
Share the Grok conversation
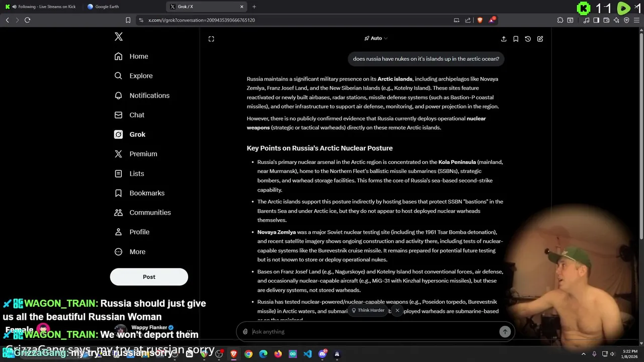tap(504, 39)
